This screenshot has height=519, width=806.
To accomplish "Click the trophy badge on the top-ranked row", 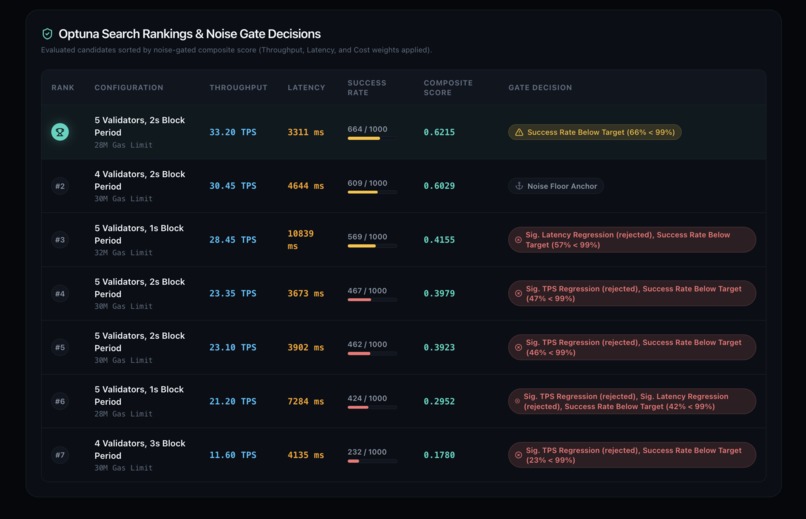I will [x=60, y=132].
